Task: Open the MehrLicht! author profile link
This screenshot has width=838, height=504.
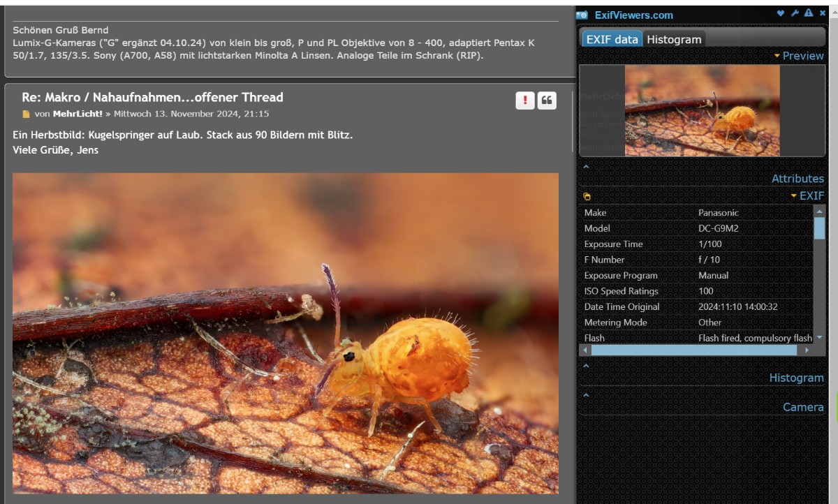Action: tap(78, 114)
